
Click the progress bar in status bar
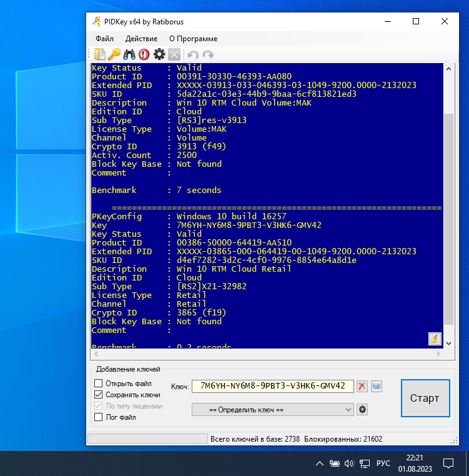[147, 439]
